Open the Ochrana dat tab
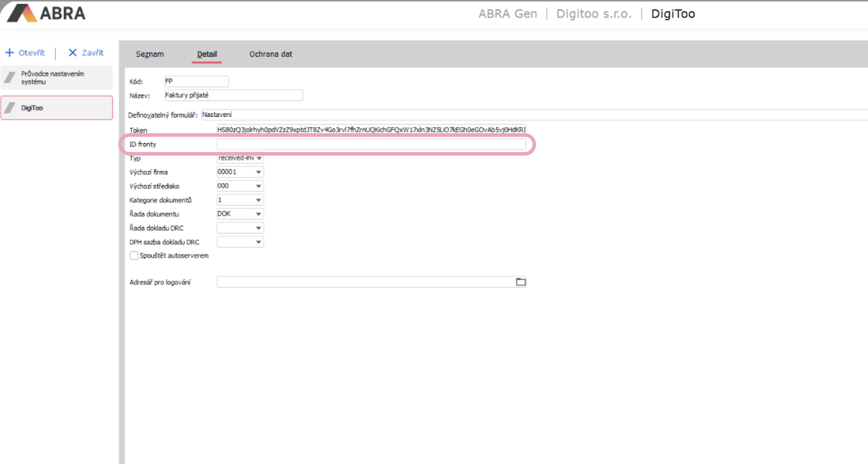The width and height of the screenshot is (868, 464). point(270,54)
